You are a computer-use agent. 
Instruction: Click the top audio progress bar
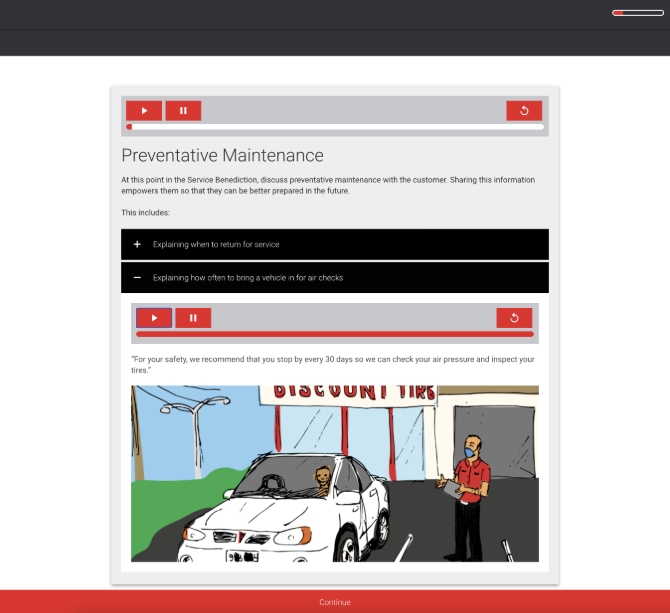(x=335, y=127)
